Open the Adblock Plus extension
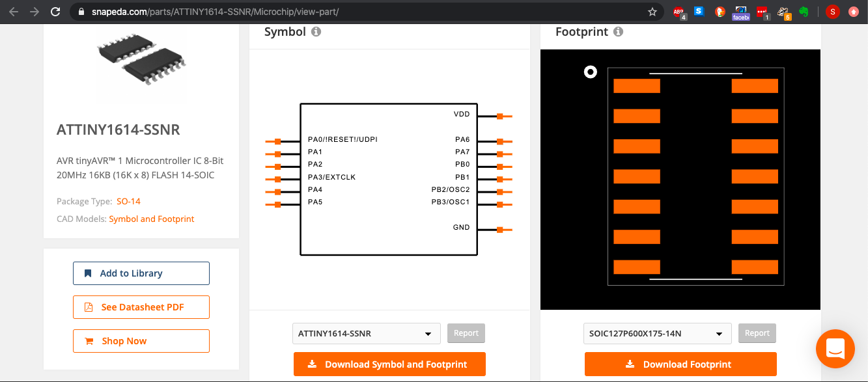Viewport: 868px width, 382px height. pos(679,12)
